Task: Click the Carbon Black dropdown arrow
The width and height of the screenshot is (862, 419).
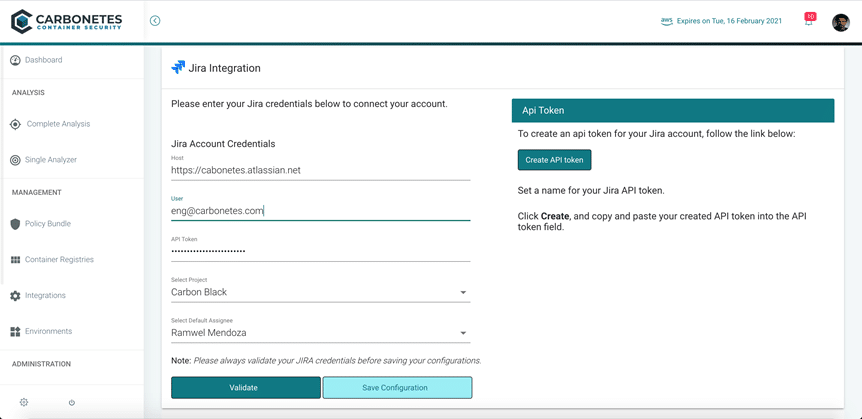Action: (463, 293)
